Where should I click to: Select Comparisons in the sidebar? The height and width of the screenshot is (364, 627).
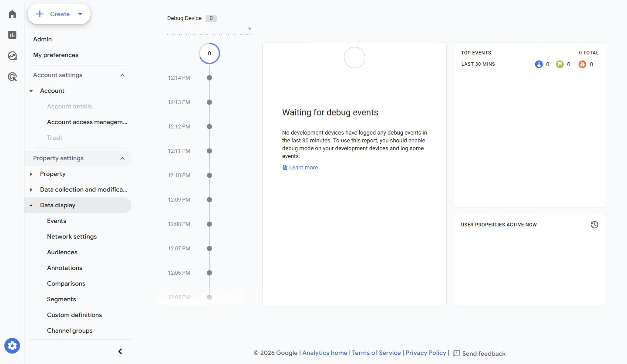[66, 283]
